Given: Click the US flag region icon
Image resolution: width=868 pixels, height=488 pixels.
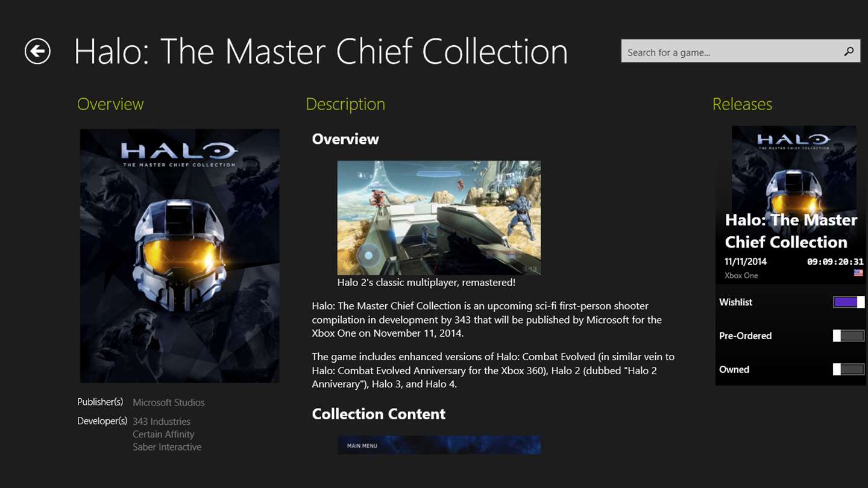Looking at the screenshot, I should (858, 273).
